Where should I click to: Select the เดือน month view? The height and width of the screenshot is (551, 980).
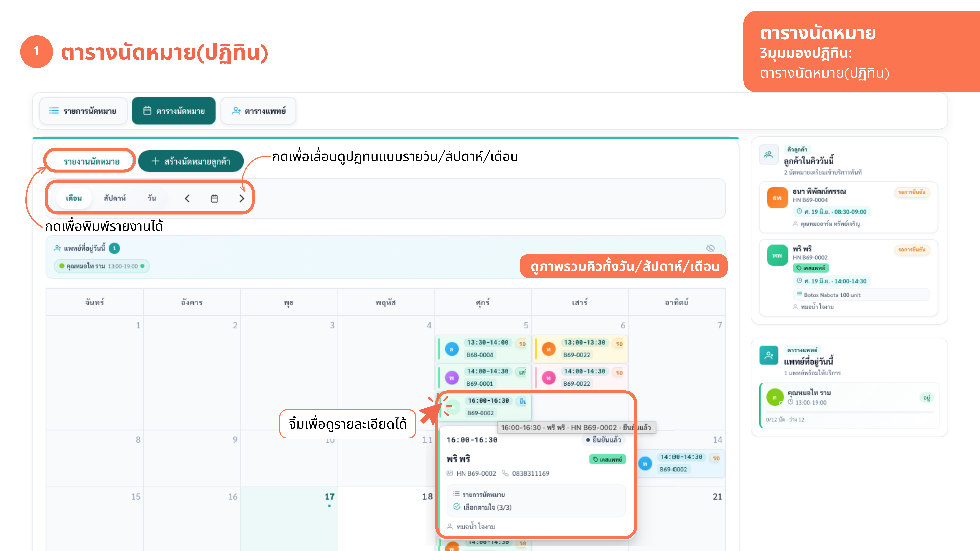(x=74, y=198)
